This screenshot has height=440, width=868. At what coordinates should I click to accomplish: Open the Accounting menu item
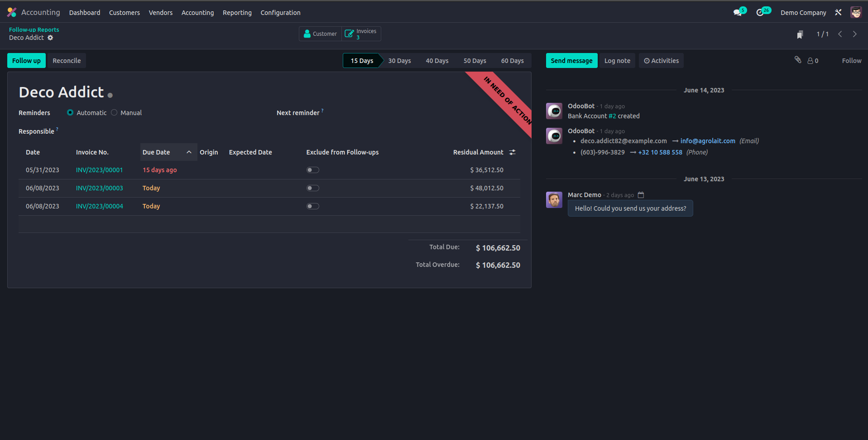(x=197, y=13)
